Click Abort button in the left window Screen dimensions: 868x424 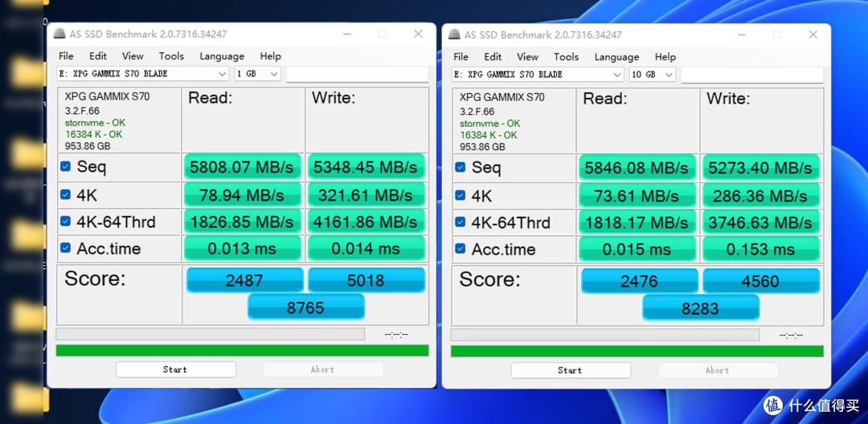tap(323, 369)
